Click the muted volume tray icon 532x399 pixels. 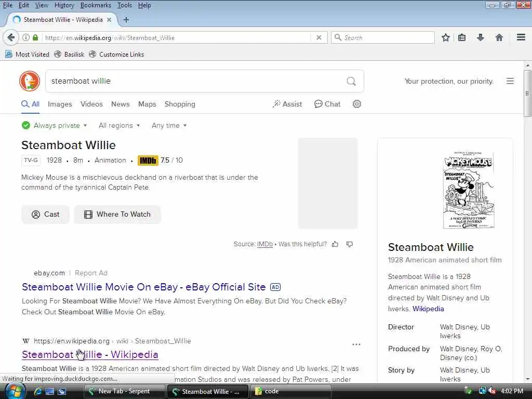pos(493,391)
